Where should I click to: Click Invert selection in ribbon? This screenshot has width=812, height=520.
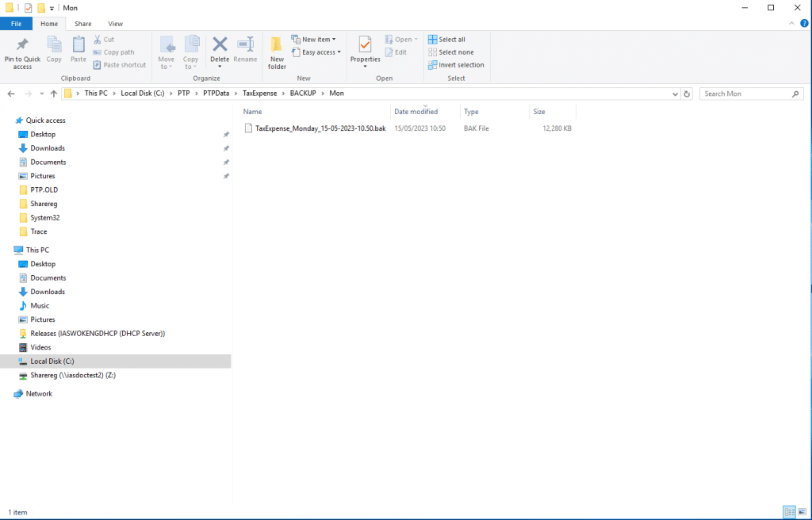tap(456, 65)
